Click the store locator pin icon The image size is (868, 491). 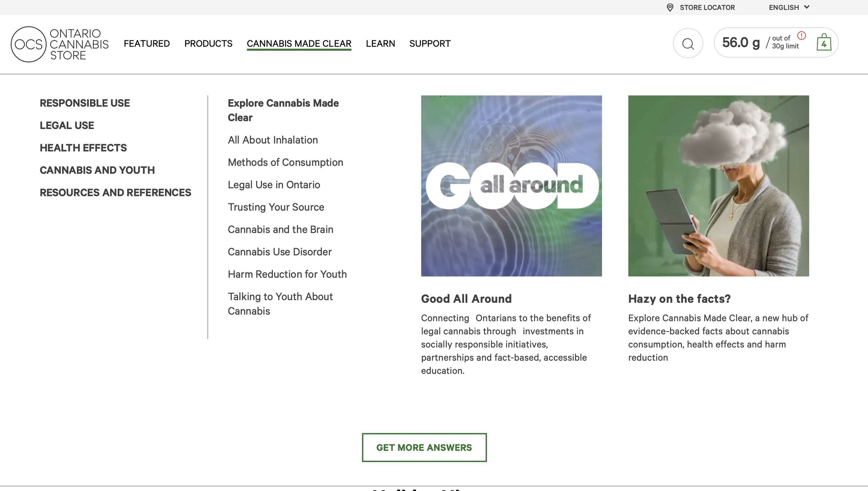coord(670,7)
